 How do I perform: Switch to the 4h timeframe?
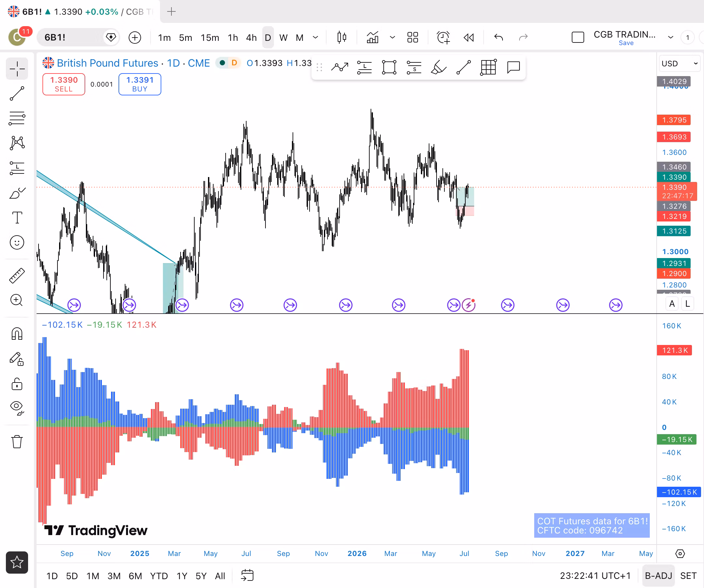tap(251, 37)
